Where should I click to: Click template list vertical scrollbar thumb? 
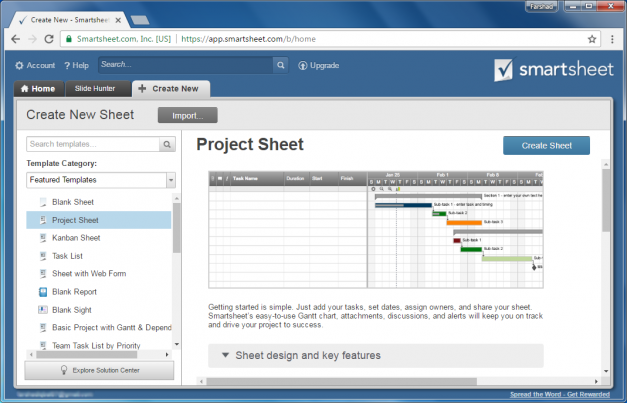point(177,228)
